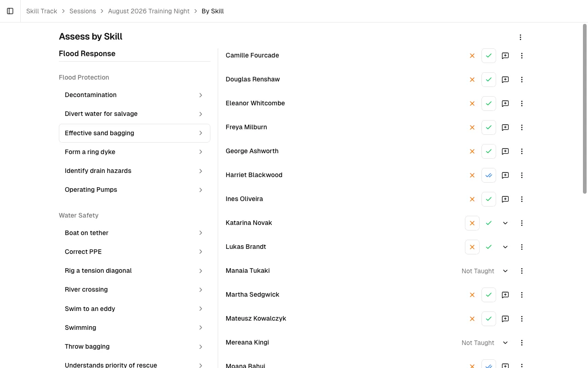
Task: Go to the Sessions breadcrumb
Action: pyautogui.click(x=83, y=11)
